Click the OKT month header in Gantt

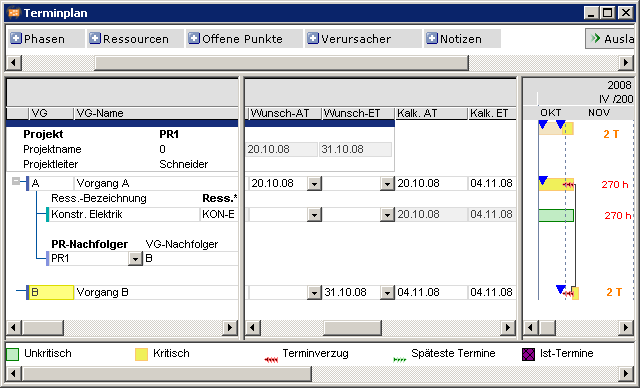click(x=551, y=113)
